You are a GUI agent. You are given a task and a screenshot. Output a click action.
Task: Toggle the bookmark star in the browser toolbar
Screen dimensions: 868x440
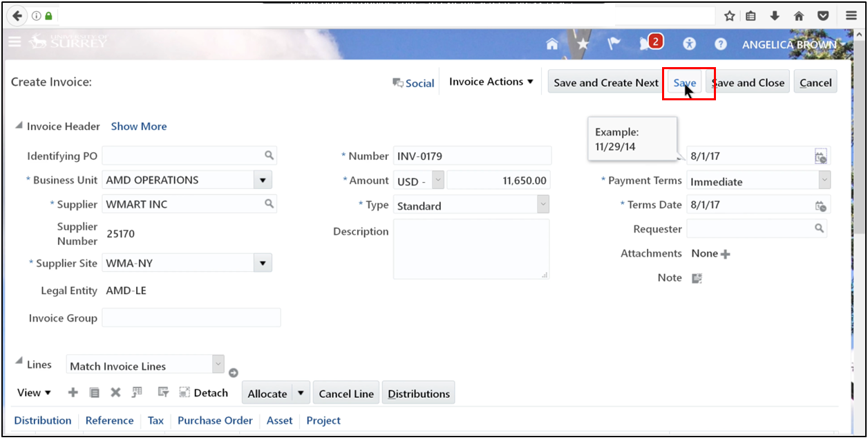pos(728,15)
